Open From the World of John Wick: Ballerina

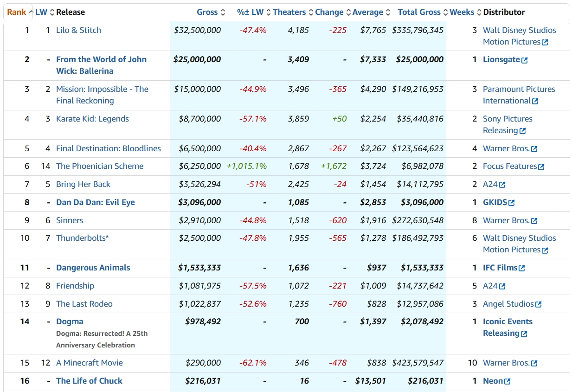click(x=101, y=65)
